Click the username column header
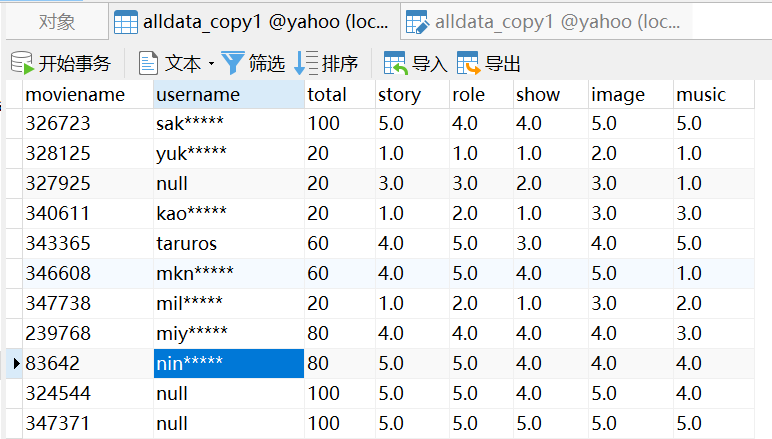 pyautogui.click(x=229, y=94)
